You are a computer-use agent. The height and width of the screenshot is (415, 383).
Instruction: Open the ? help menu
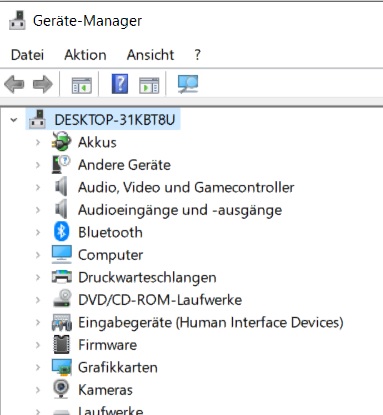click(197, 55)
